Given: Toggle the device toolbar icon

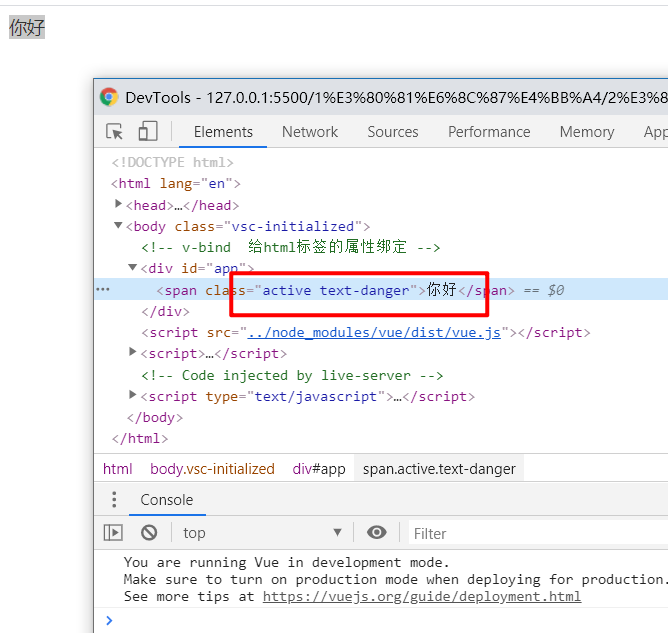Looking at the screenshot, I should (148, 131).
